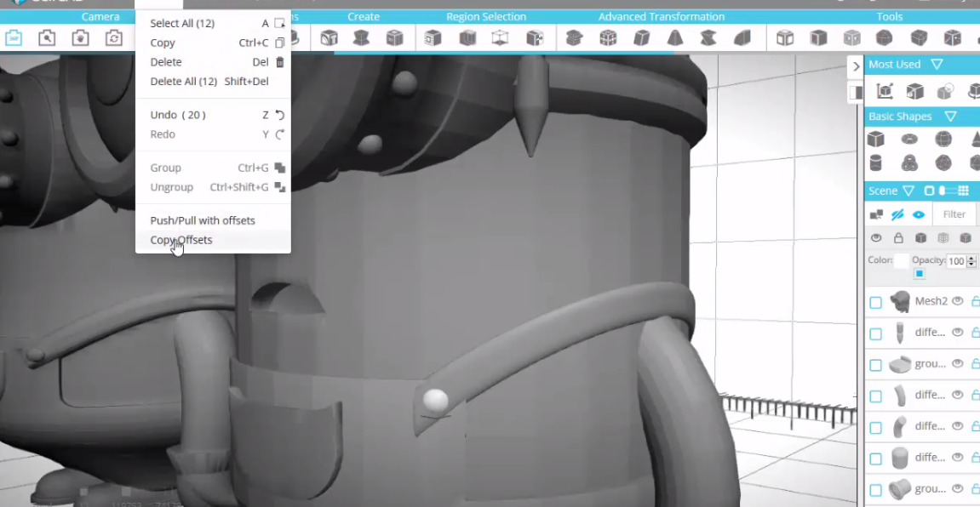Select the Camera zoom magnifier tool
The image size is (980, 507).
pyautogui.click(x=47, y=39)
